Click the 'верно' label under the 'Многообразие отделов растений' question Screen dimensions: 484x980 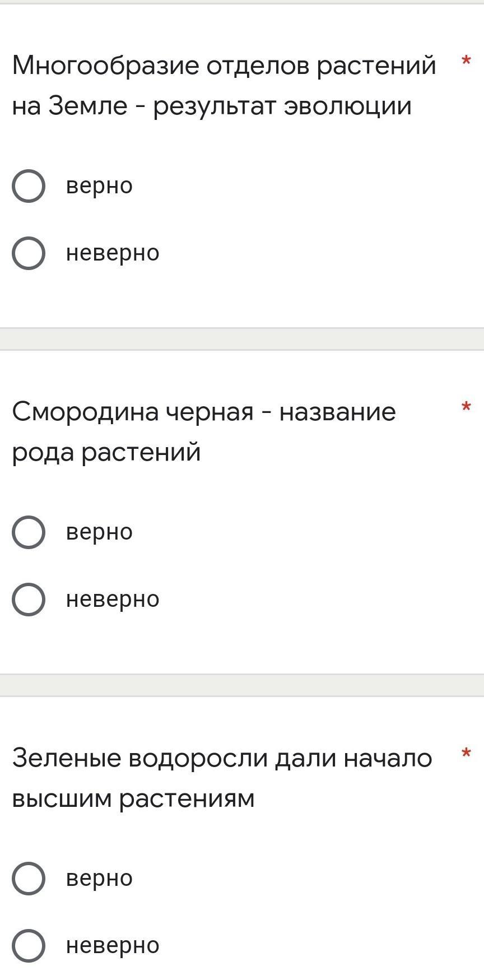click(x=99, y=186)
